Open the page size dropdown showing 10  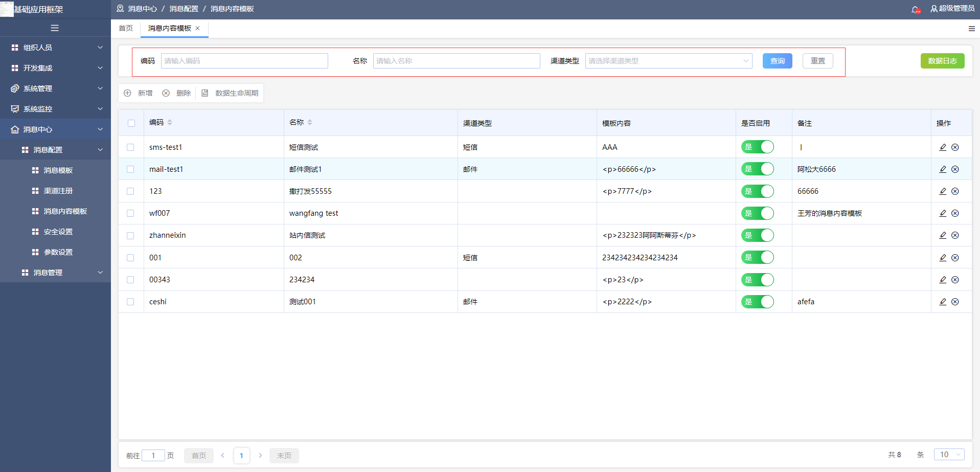(949, 455)
